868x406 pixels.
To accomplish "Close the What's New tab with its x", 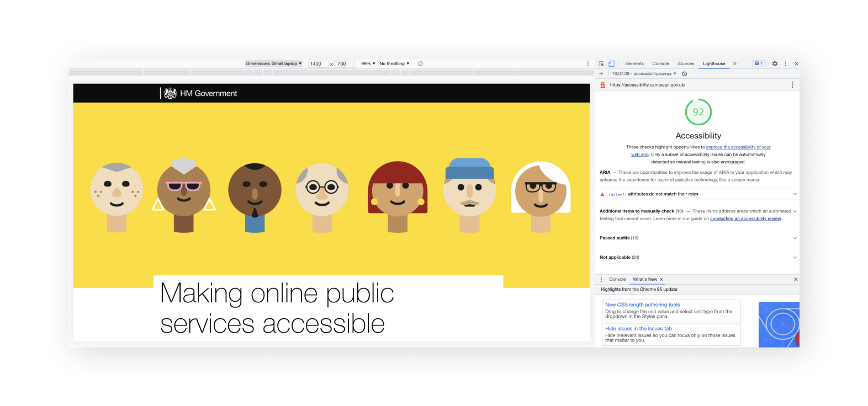I will 661,280.
